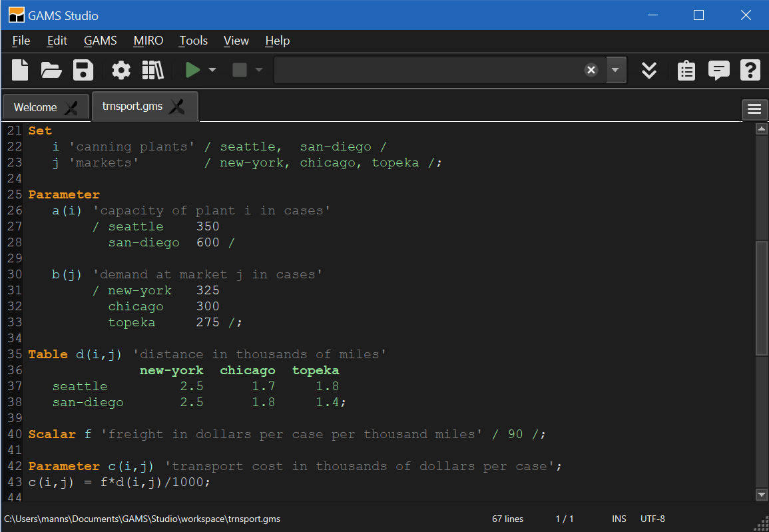Click the gray stop/interrupt icon
Screen dimensions: 769x532
pos(240,70)
